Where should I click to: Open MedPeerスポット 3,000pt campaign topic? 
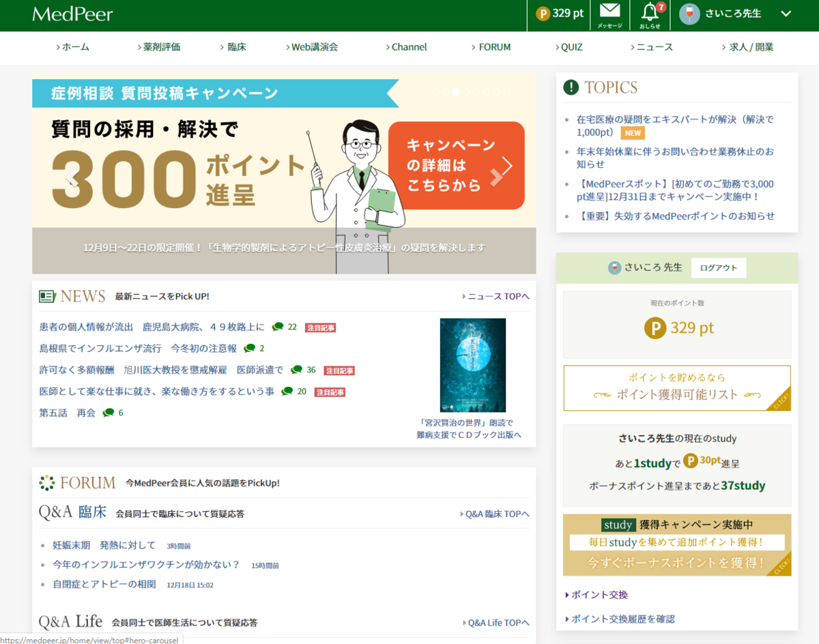675,190
